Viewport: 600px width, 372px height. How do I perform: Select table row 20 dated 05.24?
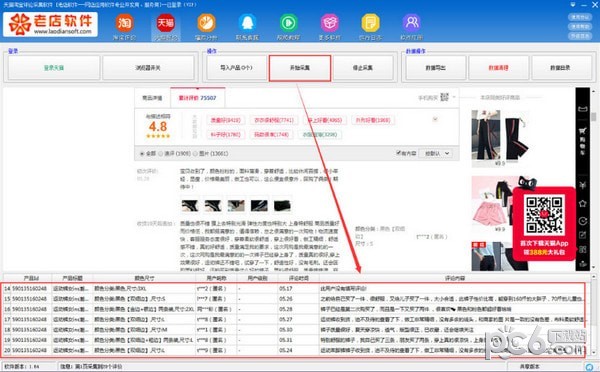pos(294,351)
